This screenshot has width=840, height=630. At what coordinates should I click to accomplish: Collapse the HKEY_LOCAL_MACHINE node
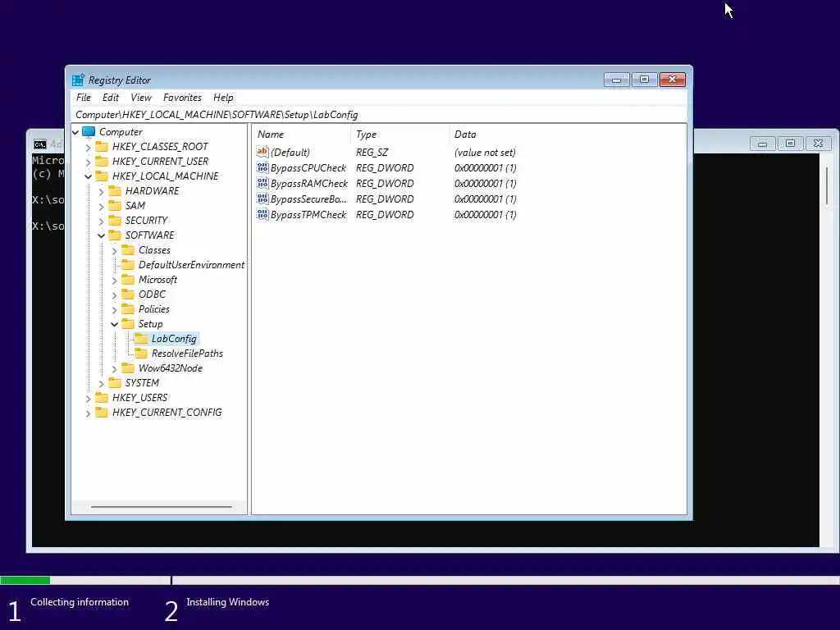(89, 176)
